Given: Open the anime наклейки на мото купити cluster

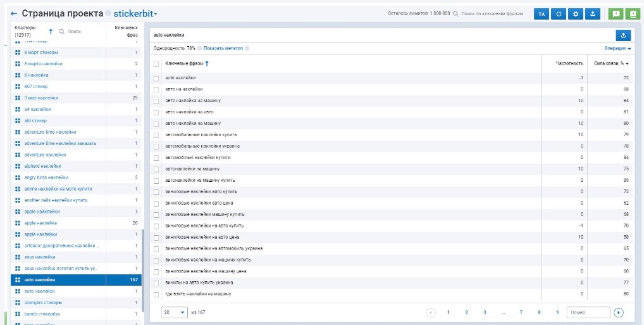Looking at the screenshot, I should (58, 189).
